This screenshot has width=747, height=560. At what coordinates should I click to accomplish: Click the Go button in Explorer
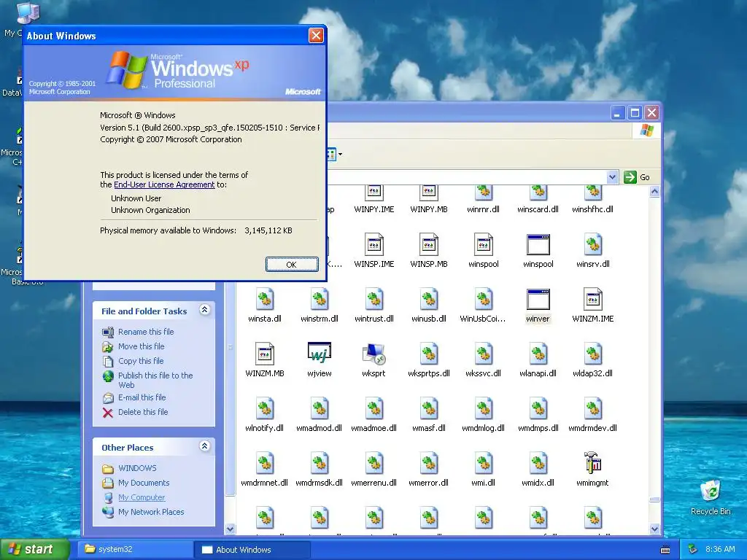point(637,177)
